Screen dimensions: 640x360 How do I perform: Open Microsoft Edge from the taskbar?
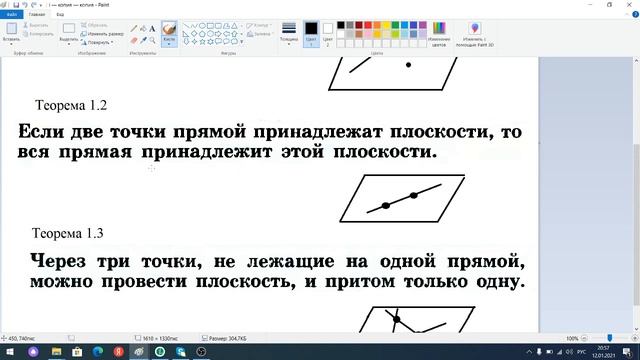point(98,351)
